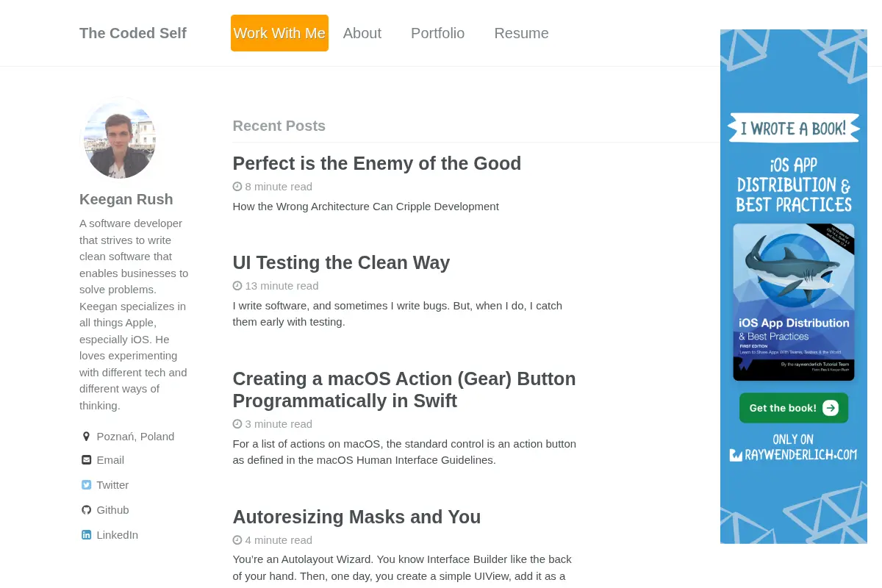The height and width of the screenshot is (588, 882).
Task: Open post Perfect is the Enemy of the Good
Action: [x=377, y=163]
